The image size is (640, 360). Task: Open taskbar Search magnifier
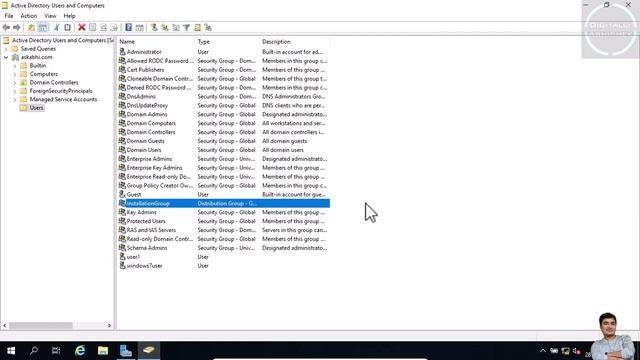point(34,351)
